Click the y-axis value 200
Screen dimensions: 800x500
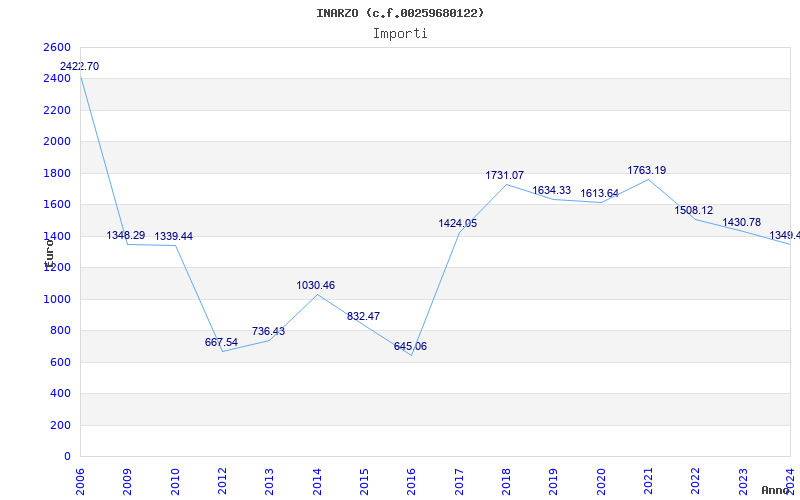[x=60, y=425]
